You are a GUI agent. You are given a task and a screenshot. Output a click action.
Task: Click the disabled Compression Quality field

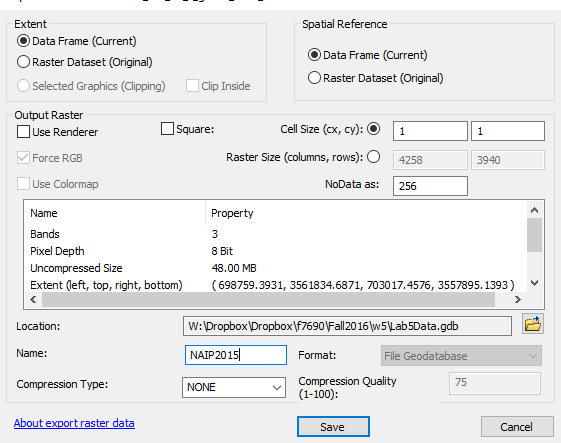(495, 383)
